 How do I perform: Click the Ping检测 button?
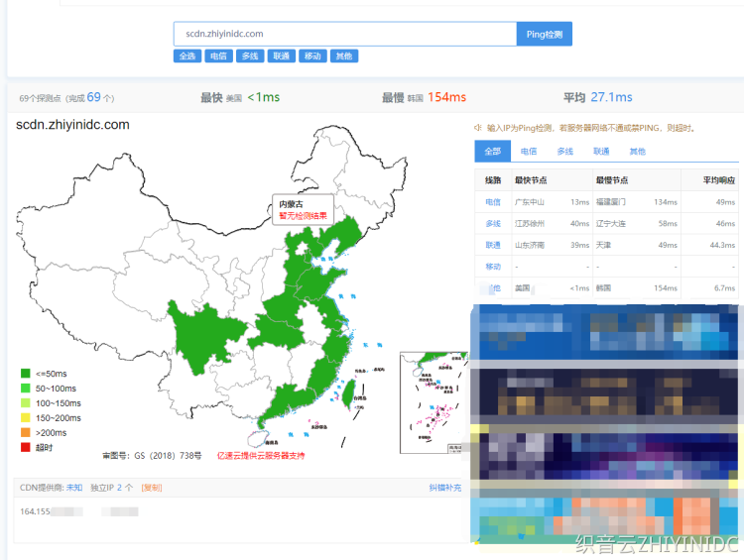544,34
